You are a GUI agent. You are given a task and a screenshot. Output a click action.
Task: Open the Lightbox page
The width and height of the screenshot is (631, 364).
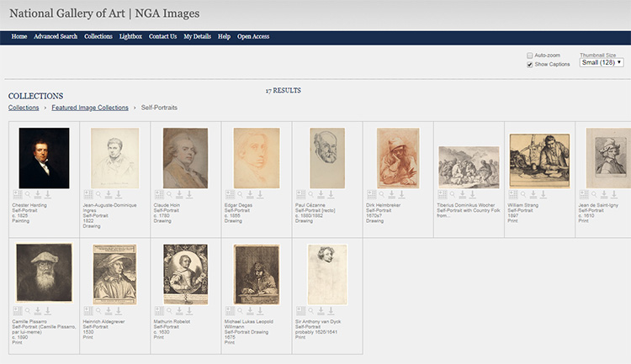[x=130, y=37]
